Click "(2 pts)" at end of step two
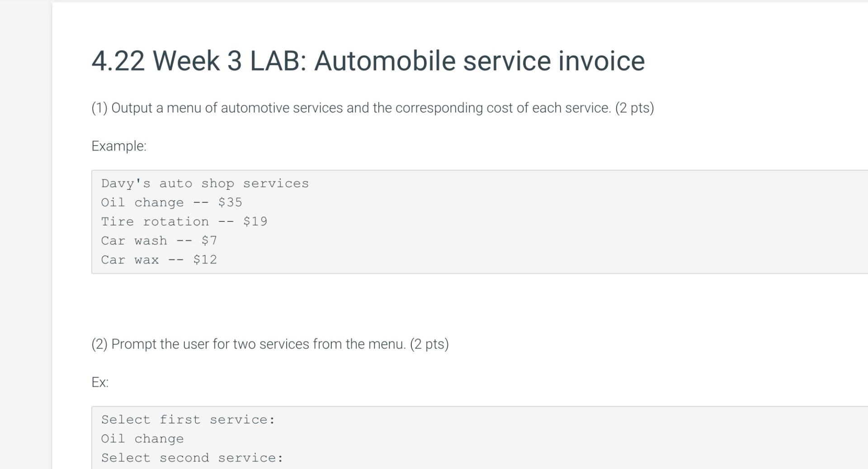The width and height of the screenshot is (868, 469). coord(429,344)
